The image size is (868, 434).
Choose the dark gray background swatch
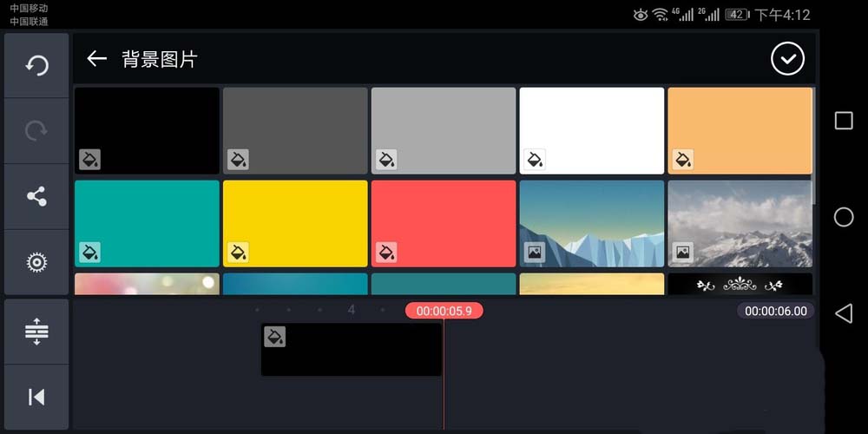[295, 131]
